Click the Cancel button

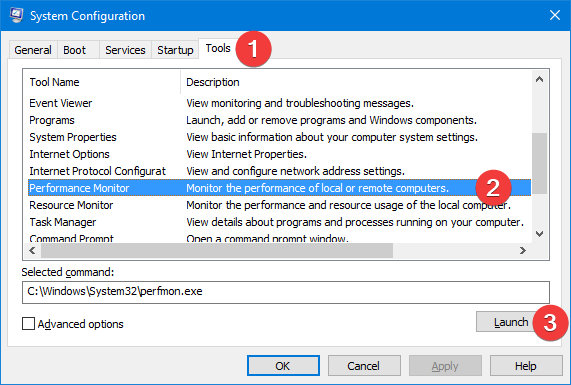coord(364,366)
